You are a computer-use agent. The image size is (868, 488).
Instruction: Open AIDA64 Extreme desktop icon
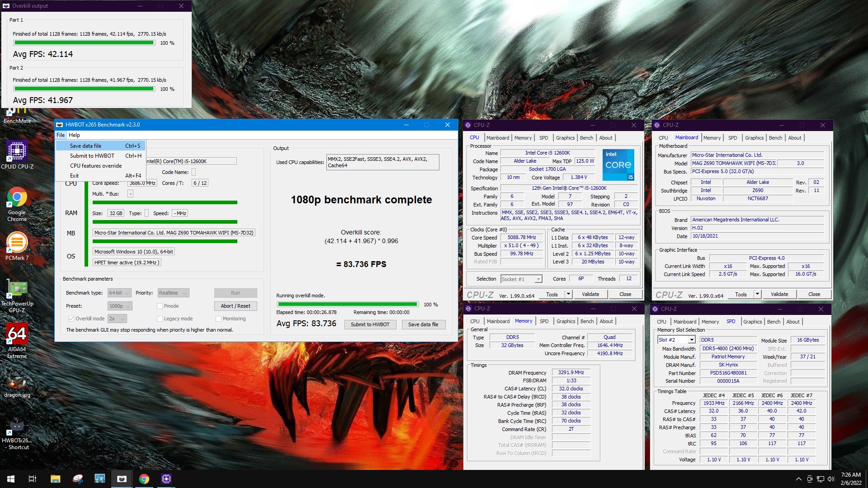17,341
